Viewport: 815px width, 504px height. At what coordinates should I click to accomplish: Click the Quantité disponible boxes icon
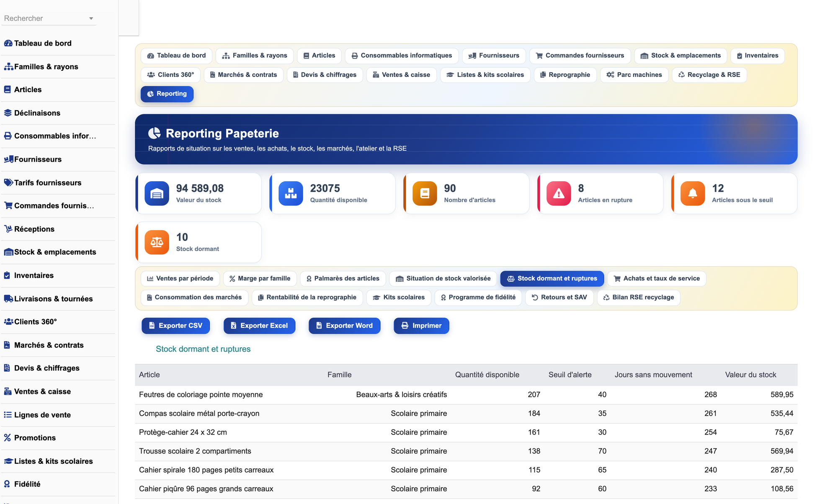click(291, 193)
